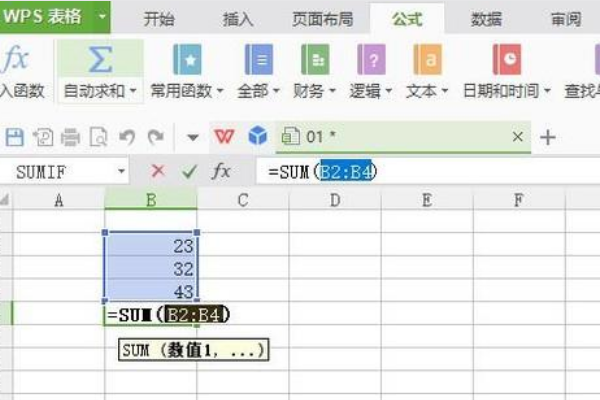Select column A header
600x400 pixels.
coord(59,200)
